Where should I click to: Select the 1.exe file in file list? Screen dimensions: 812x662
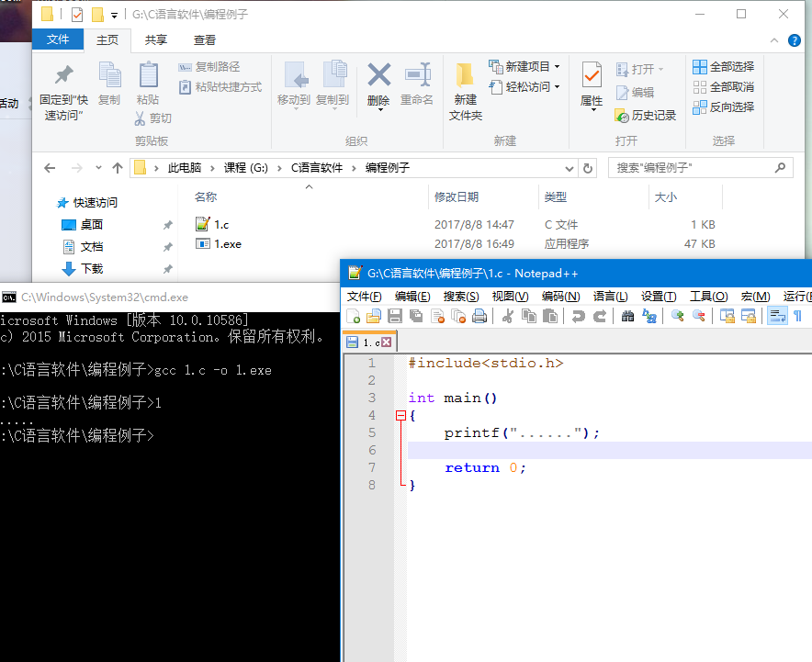pos(228,244)
